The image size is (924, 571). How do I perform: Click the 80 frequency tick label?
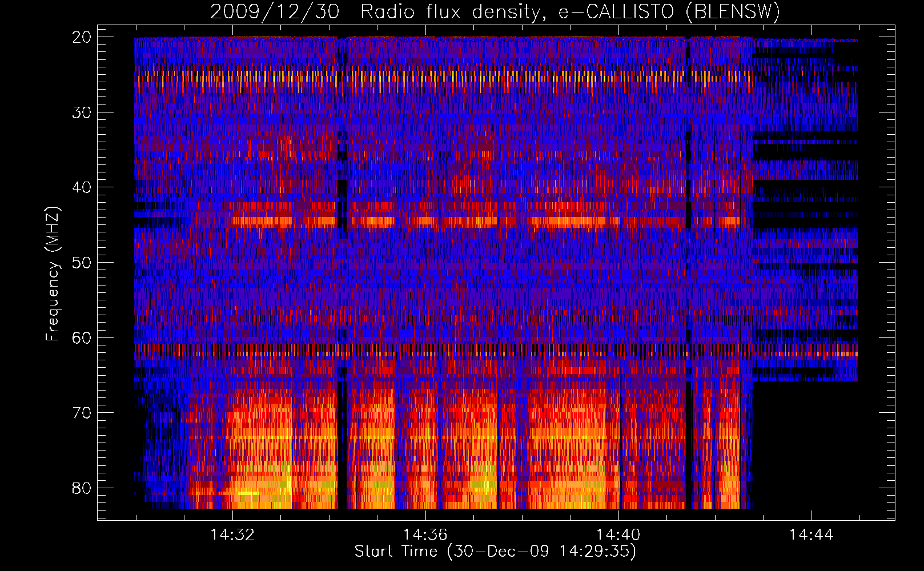[82, 488]
